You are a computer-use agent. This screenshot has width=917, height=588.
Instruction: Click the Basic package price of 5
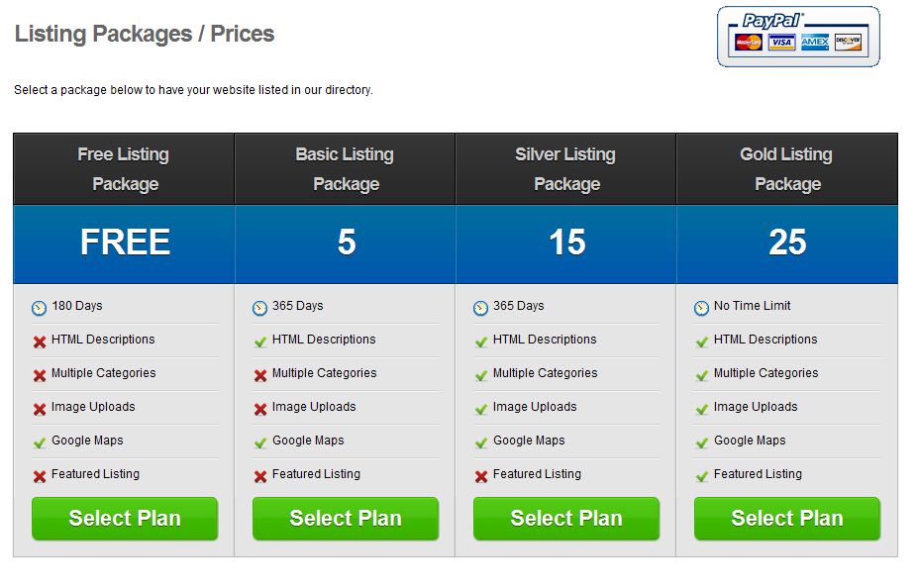(347, 242)
